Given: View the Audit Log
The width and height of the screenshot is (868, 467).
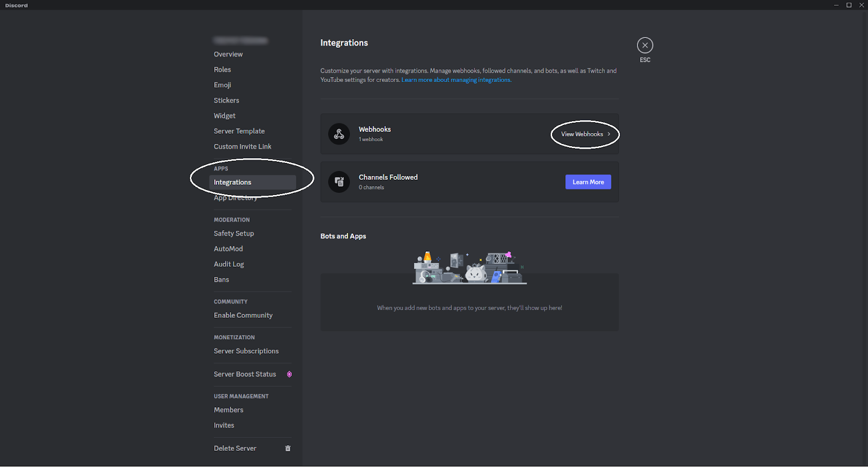Looking at the screenshot, I should [x=229, y=264].
